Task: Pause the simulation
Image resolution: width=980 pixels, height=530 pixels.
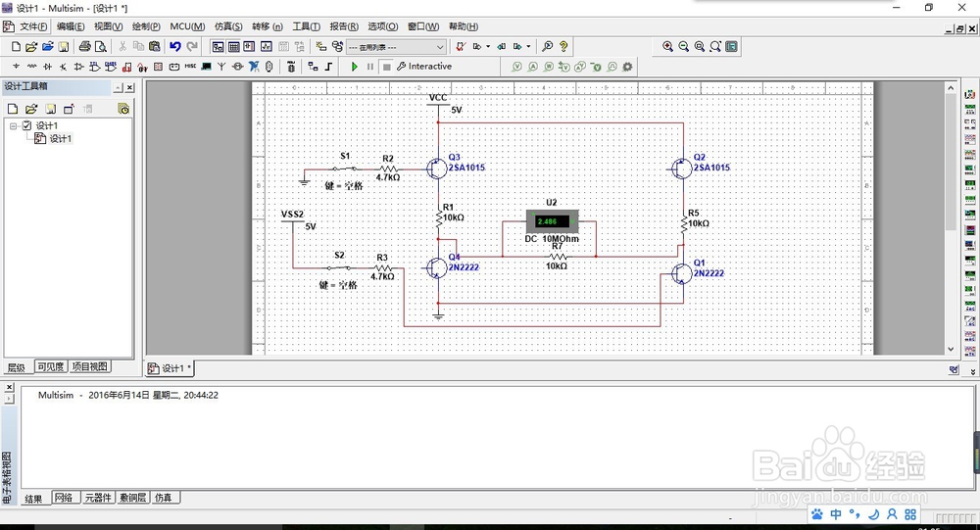Action: (370, 67)
